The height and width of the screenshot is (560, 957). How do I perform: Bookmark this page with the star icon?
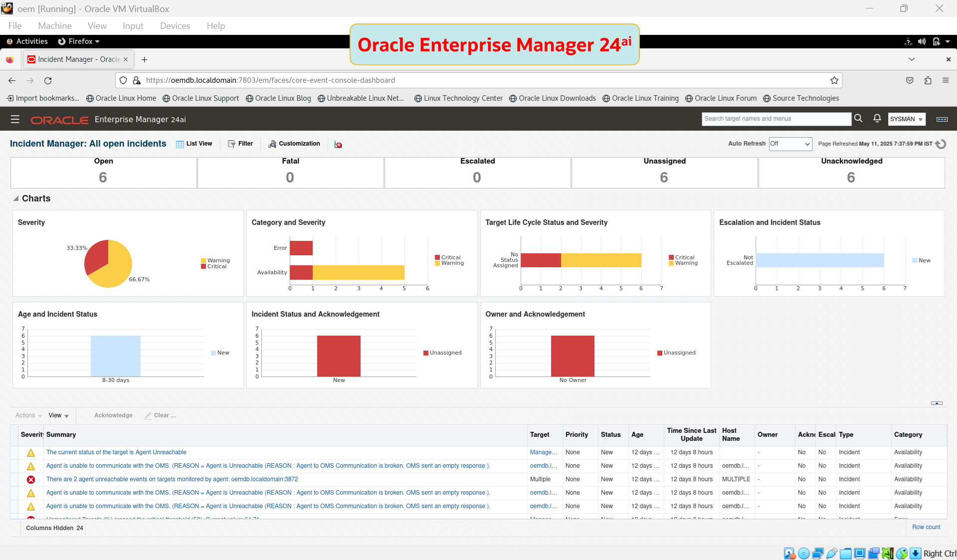(834, 80)
